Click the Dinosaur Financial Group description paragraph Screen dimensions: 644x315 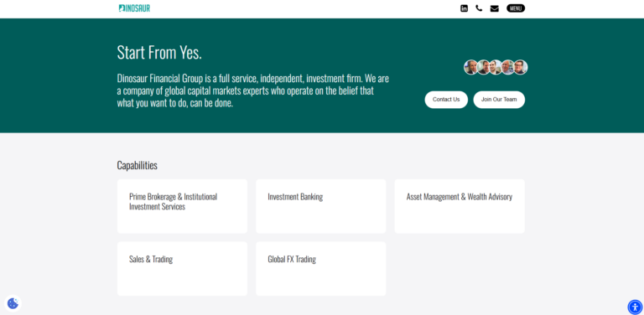[253, 90]
